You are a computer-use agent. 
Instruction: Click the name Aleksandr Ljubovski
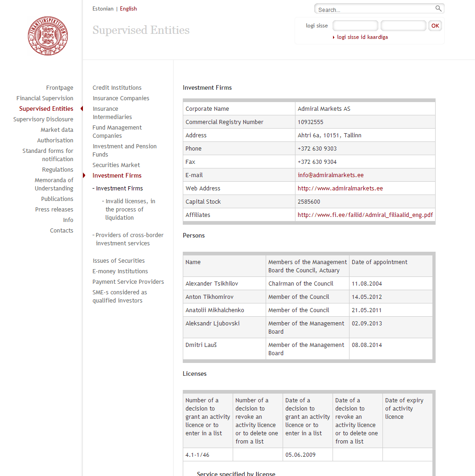213,324
